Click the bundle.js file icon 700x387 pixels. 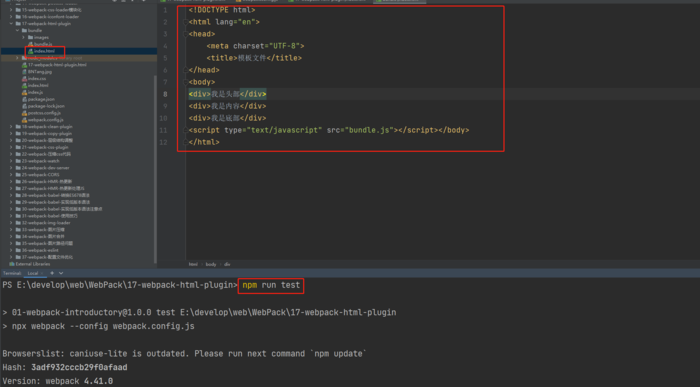[x=31, y=44]
